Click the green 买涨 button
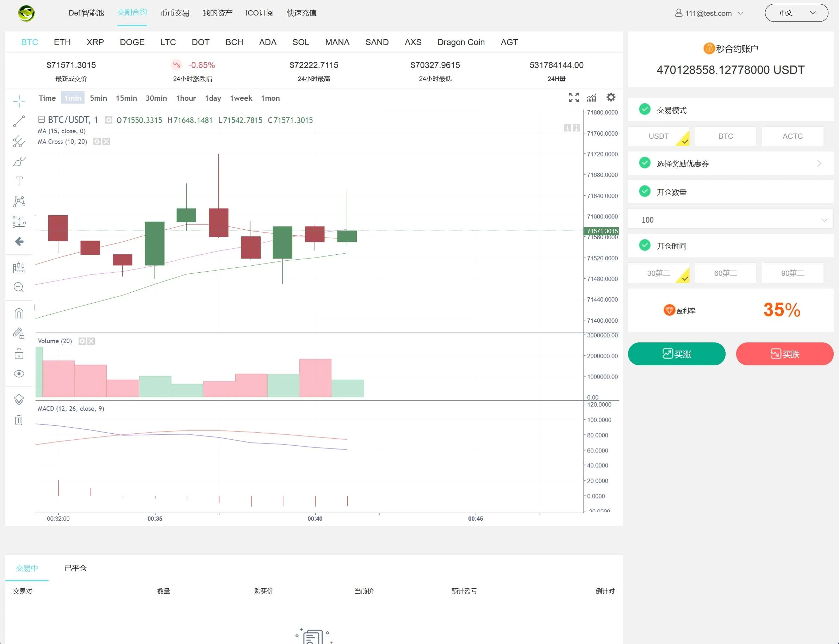Viewport: 839px width, 644px height. tap(677, 354)
